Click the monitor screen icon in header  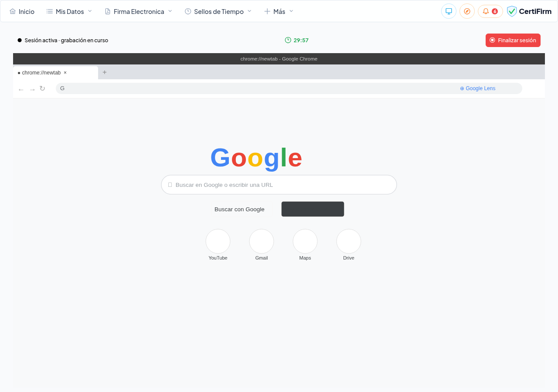click(x=449, y=11)
